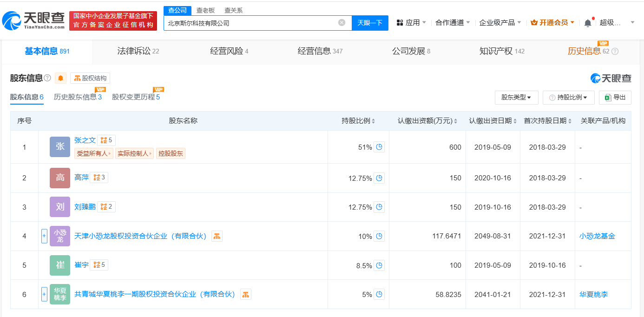Switch to 法律诉讼 tab
644x317 pixels.
[138, 51]
